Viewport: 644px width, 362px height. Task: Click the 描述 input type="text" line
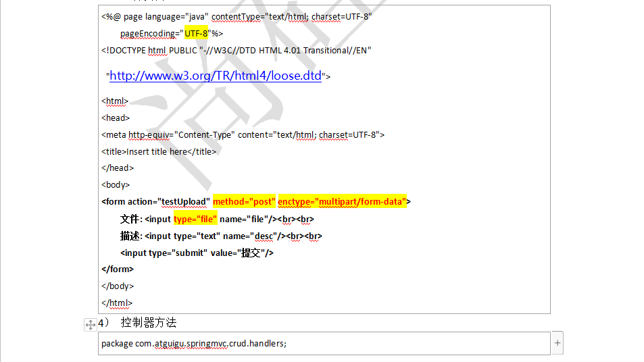coord(221,236)
